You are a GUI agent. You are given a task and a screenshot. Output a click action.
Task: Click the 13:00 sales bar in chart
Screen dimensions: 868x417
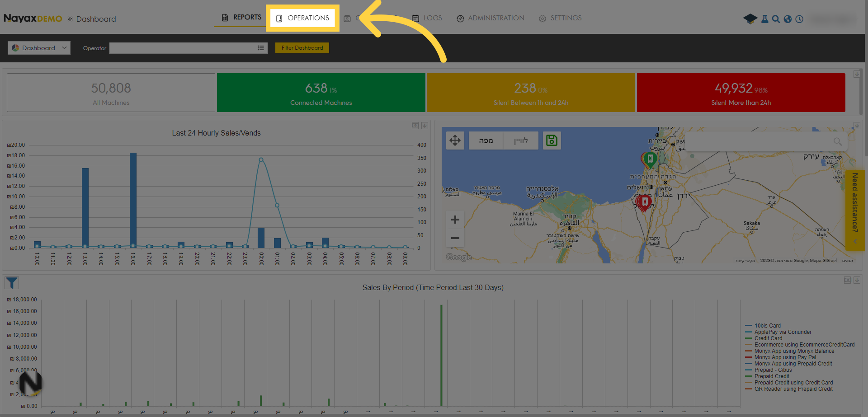(85, 208)
